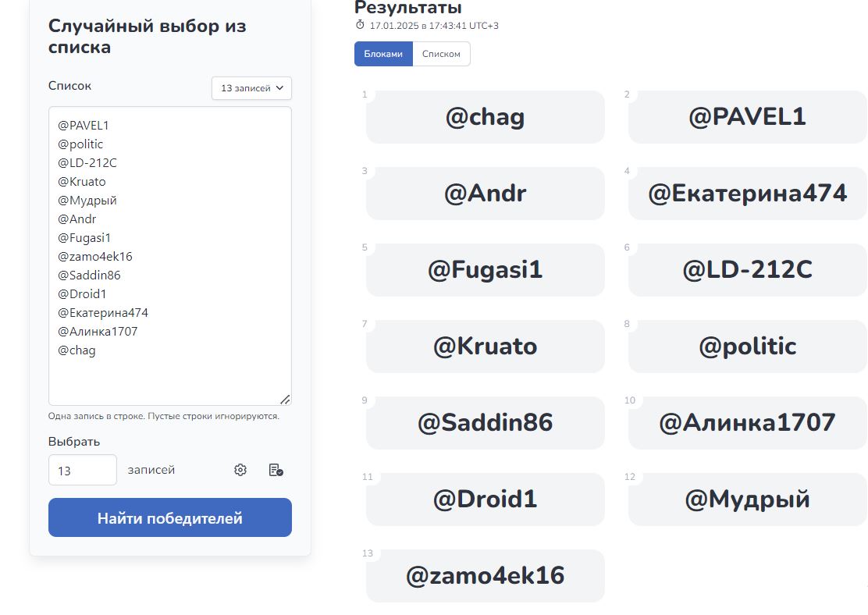
Task: Open the settings gear icon
Action: 240,470
